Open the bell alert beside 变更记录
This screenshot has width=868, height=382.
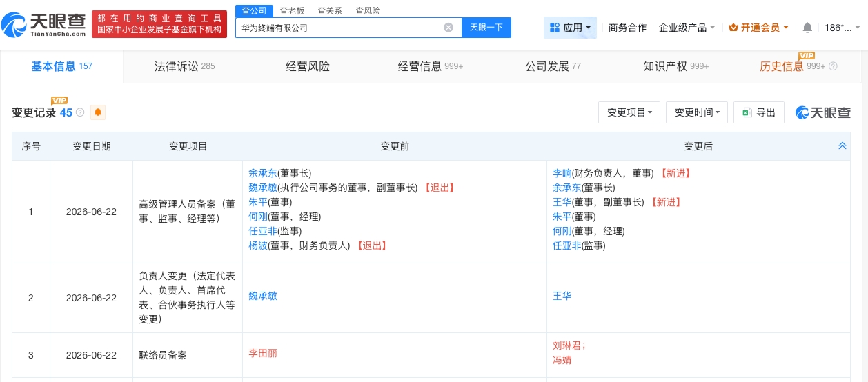tap(98, 112)
